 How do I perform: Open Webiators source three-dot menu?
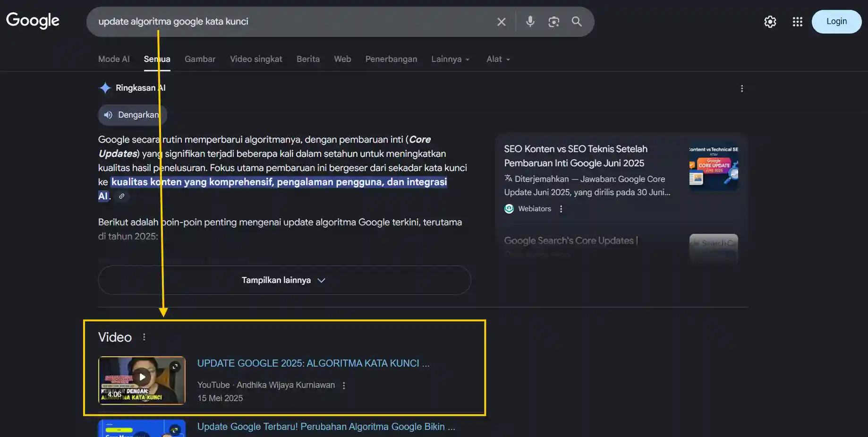[x=561, y=209]
